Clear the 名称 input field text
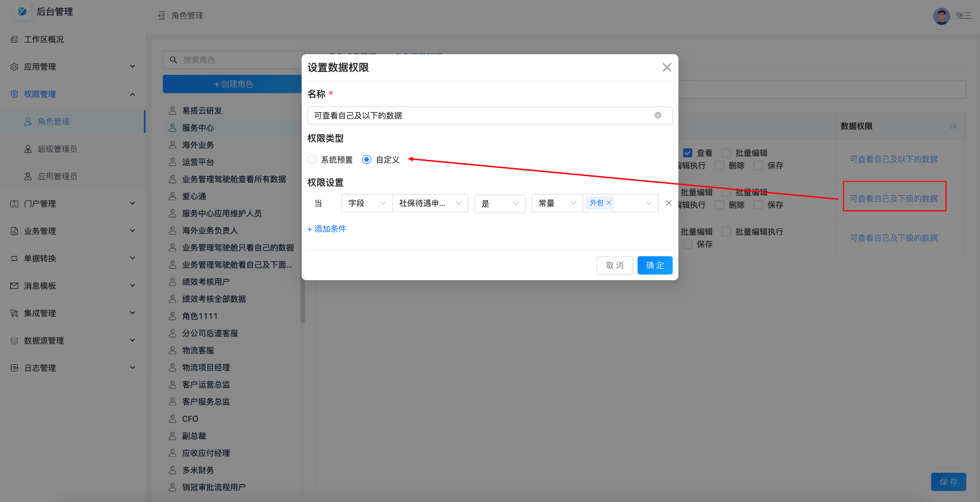 (658, 116)
